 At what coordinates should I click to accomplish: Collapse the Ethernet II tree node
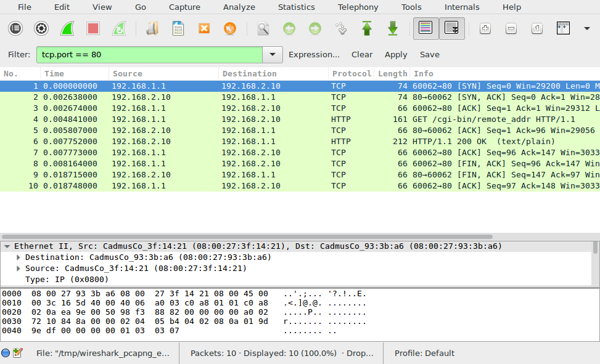click(7, 246)
